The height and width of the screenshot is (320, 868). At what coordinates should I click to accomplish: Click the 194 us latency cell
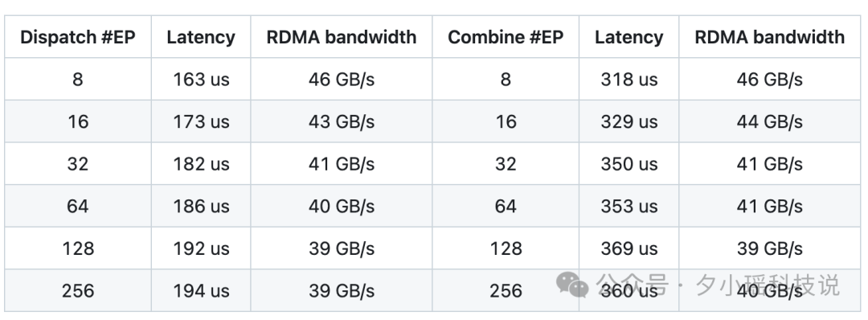[x=201, y=291]
